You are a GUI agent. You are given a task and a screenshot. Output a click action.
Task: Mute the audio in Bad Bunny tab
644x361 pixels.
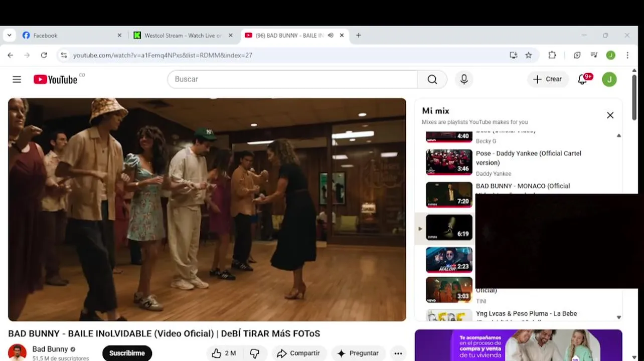click(x=331, y=36)
